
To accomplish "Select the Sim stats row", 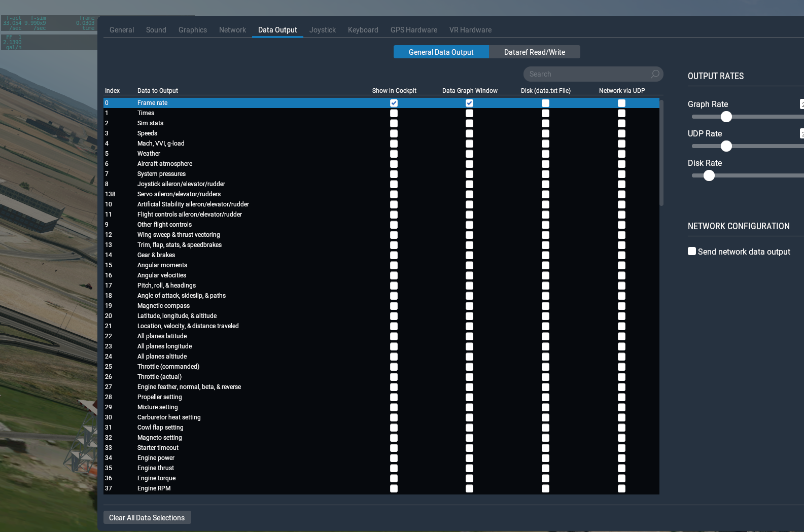I will coord(381,123).
